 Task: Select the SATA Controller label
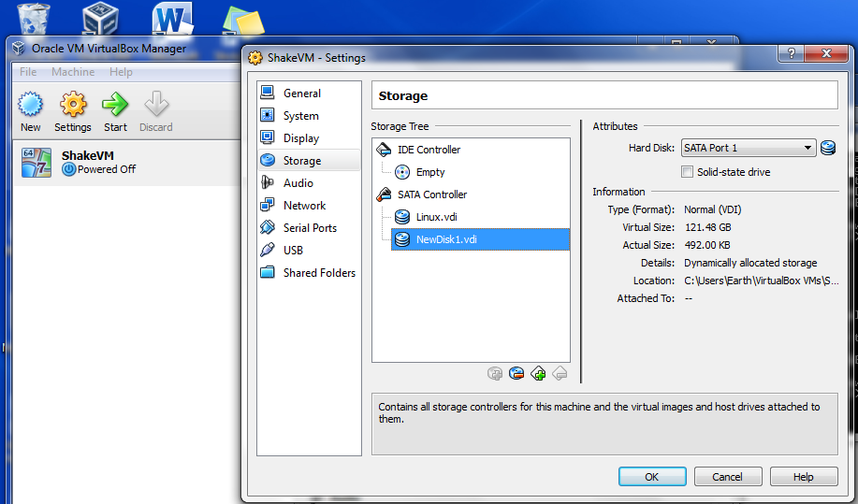tap(432, 194)
